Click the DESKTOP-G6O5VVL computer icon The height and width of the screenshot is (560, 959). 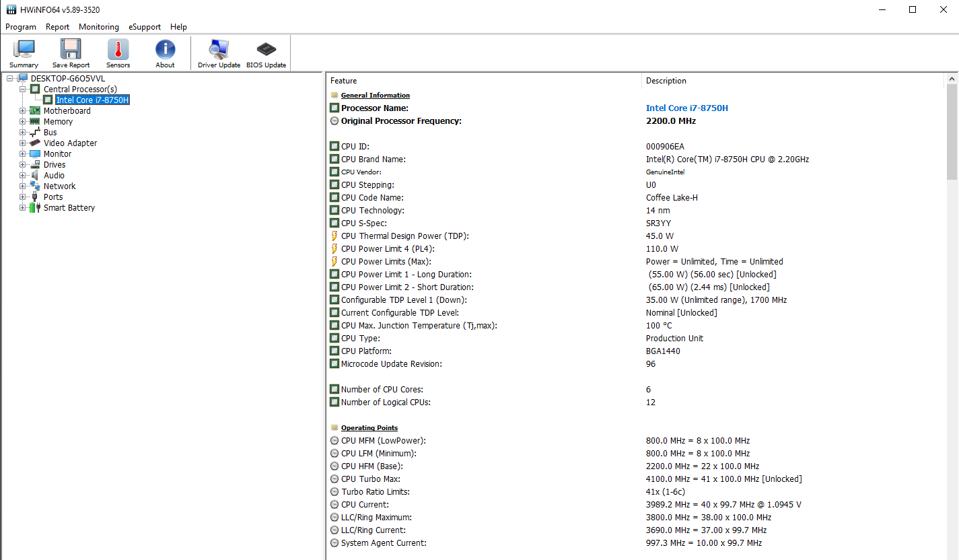pyautogui.click(x=23, y=79)
